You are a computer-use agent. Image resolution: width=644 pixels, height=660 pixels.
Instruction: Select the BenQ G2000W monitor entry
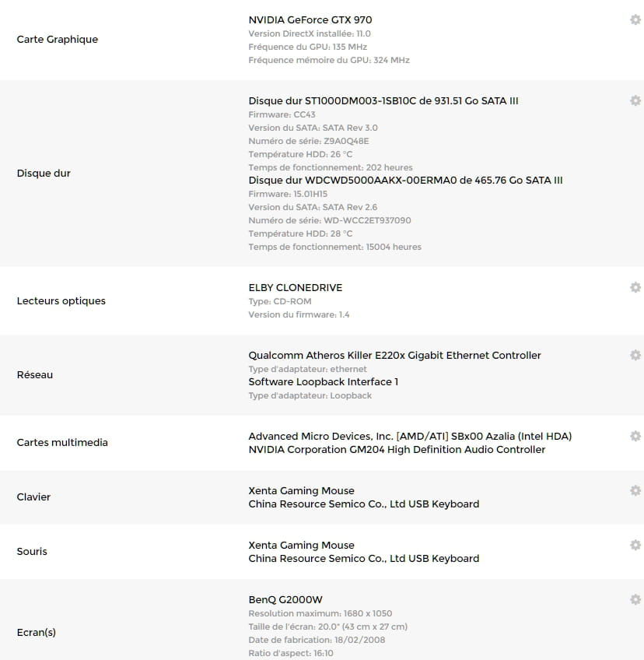coord(285,600)
